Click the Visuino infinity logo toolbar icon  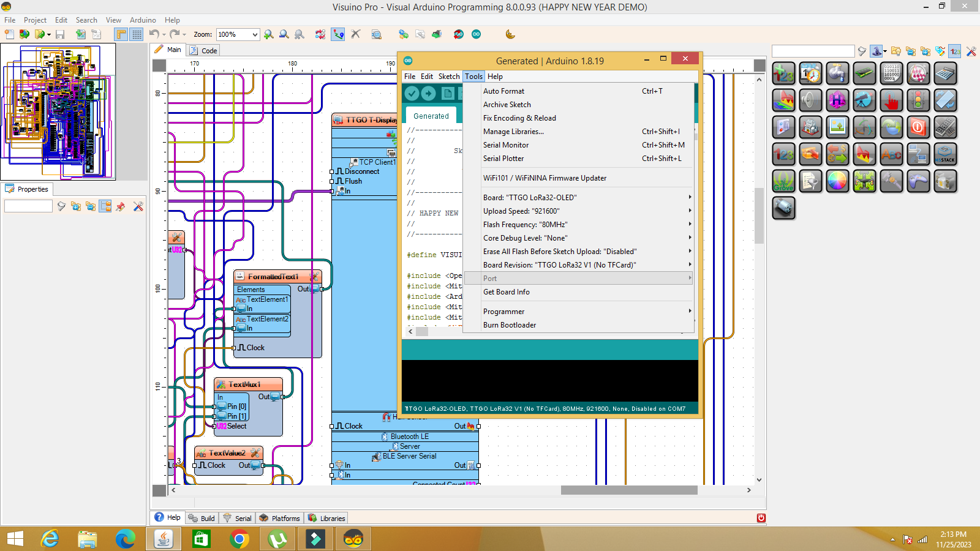477,34
